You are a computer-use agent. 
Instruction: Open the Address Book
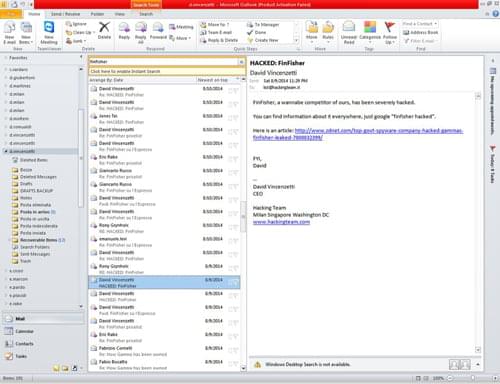(x=420, y=32)
